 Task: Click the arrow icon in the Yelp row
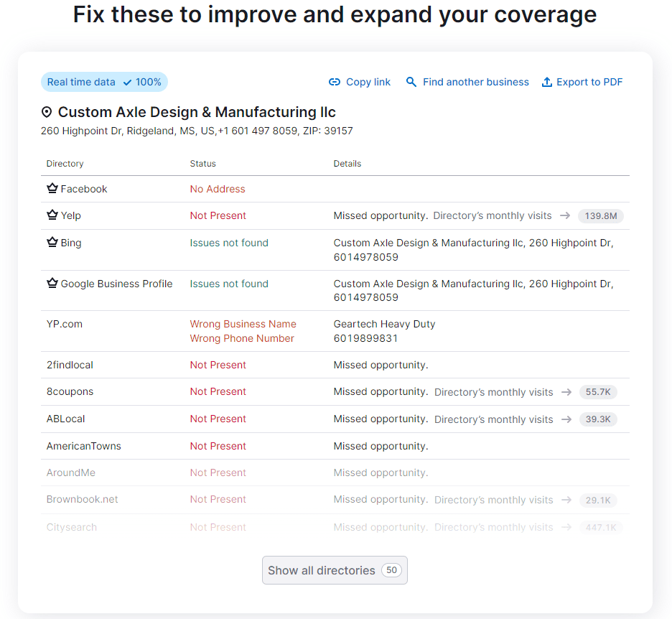point(565,215)
